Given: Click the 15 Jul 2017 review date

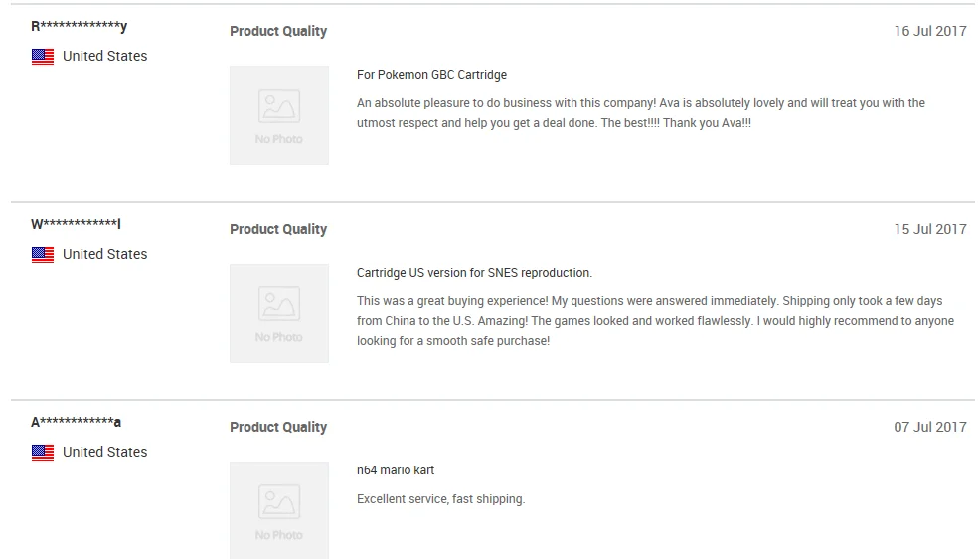Looking at the screenshot, I should point(929,229).
